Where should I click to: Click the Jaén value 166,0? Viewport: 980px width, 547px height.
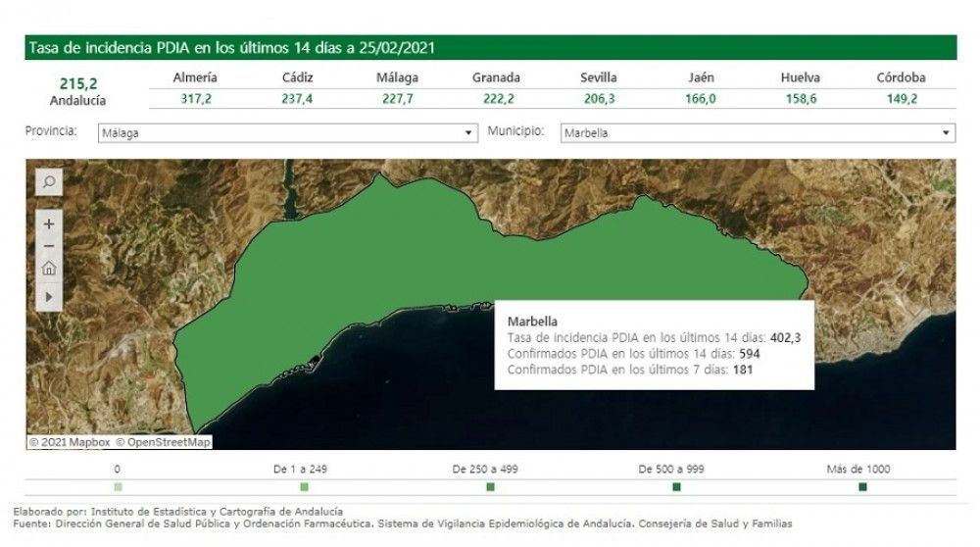(700, 99)
